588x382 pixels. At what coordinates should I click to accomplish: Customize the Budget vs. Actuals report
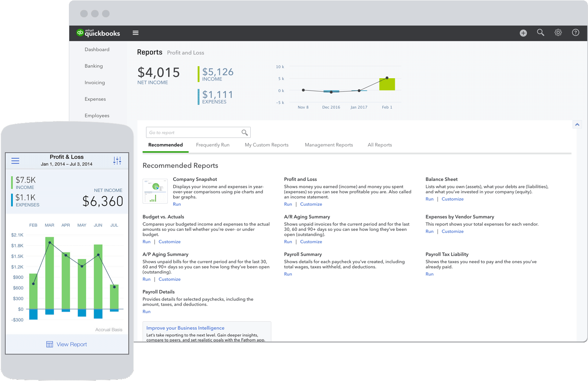click(x=169, y=242)
